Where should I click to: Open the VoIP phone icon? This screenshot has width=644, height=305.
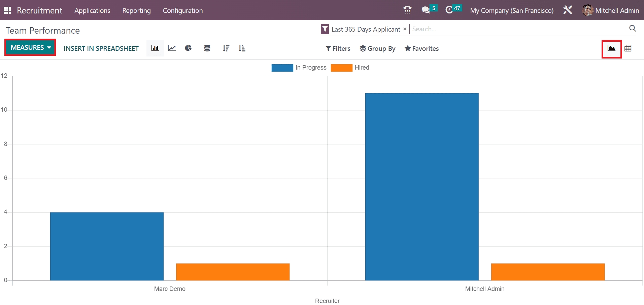click(407, 10)
